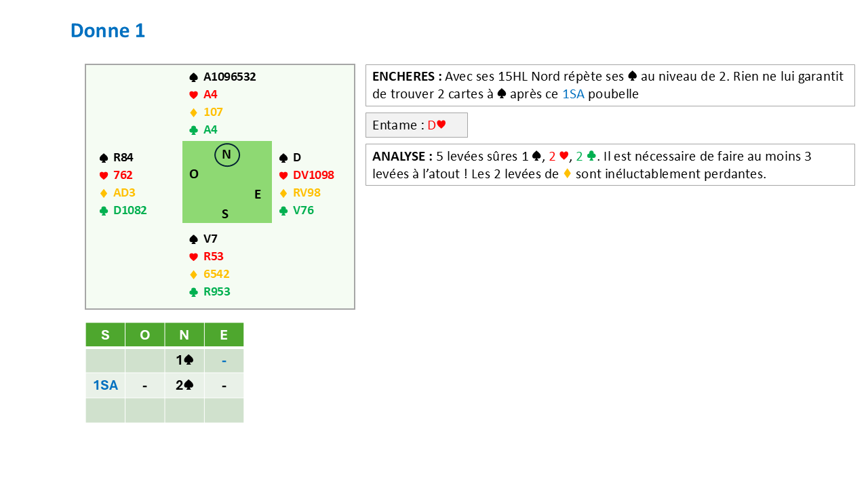
Task: Click the heart icon beside North's A4
Action: pos(193,95)
